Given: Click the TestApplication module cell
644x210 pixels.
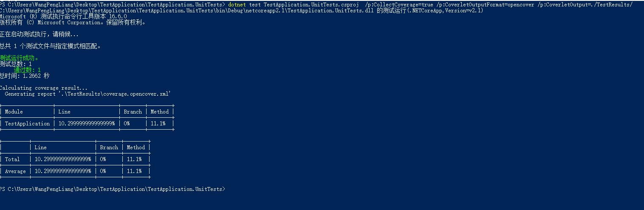Looking at the screenshot, I should coord(27,124).
